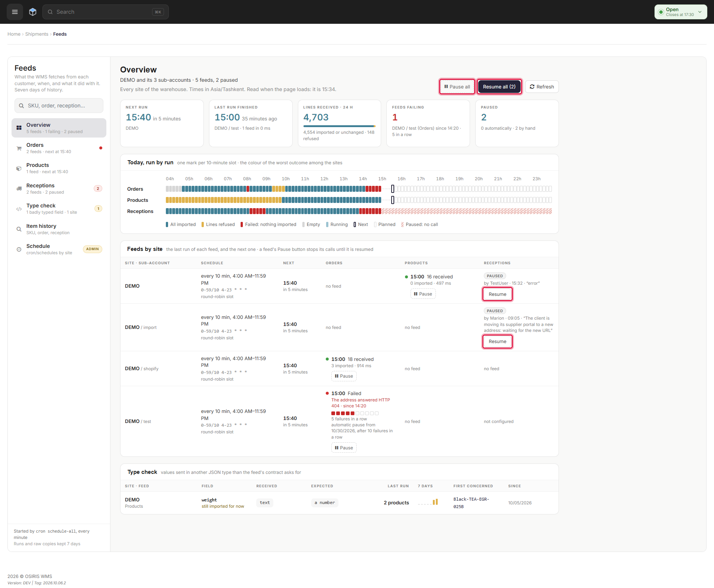This screenshot has width=714, height=588.
Task: Resume DEMO Receptions paused by TestUser
Action: point(498,294)
